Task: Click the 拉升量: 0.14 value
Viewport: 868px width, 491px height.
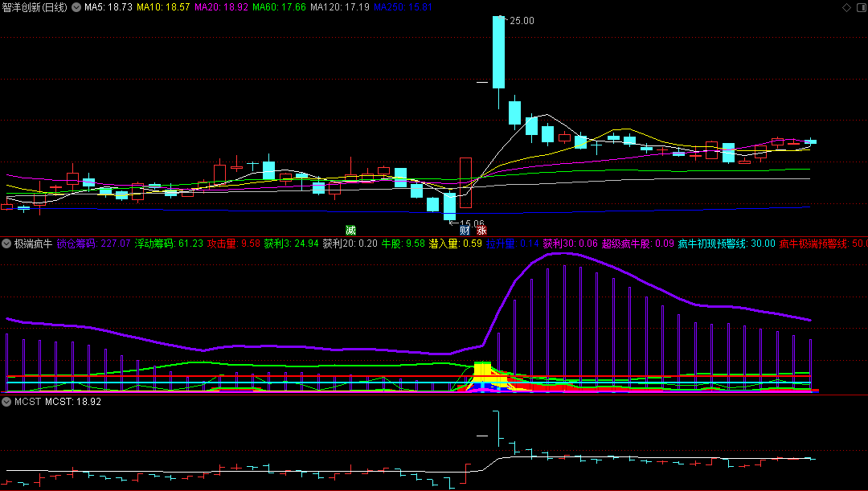Action: click(513, 243)
